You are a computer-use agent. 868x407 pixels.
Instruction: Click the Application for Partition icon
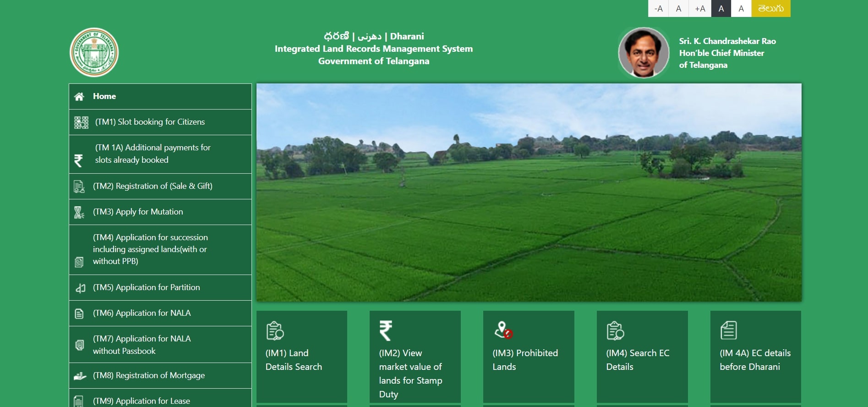(x=80, y=288)
